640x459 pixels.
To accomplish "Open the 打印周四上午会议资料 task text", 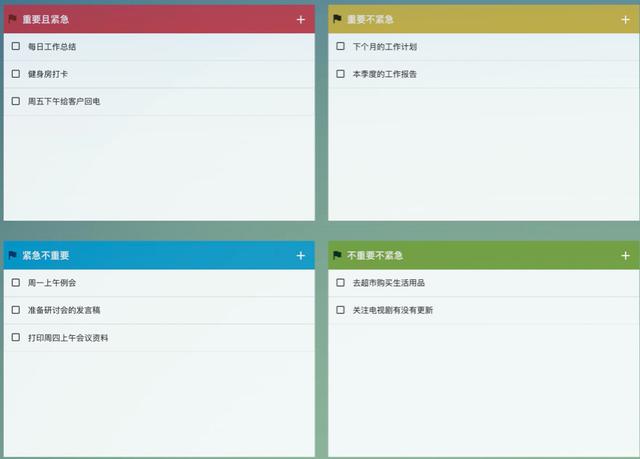I will pos(68,338).
